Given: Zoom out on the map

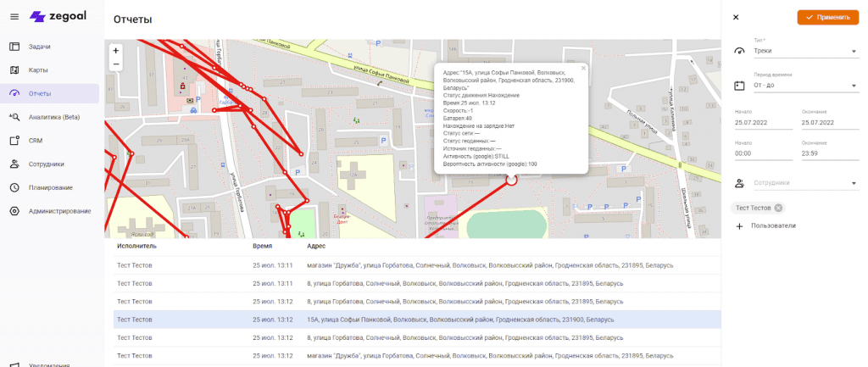Looking at the screenshot, I should (116, 64).
